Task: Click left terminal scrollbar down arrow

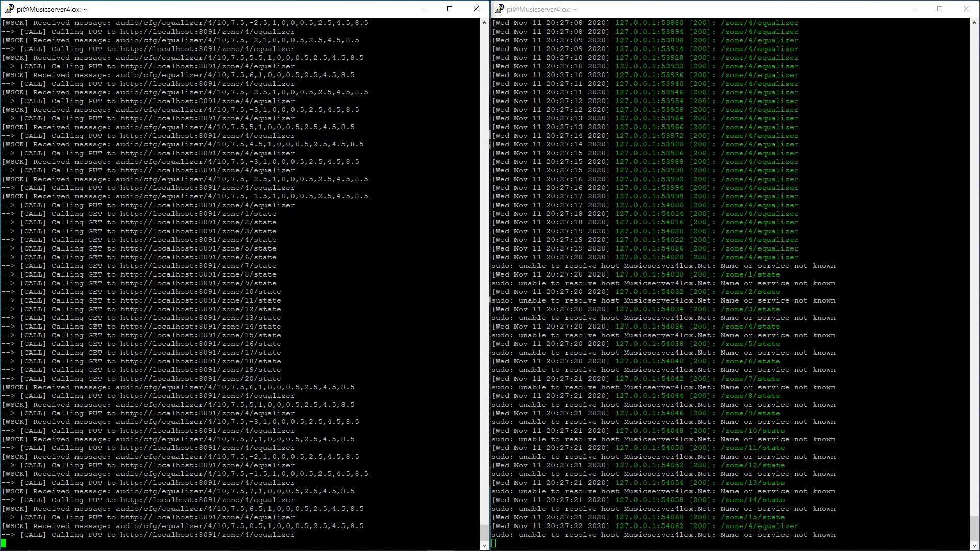Action: coord(484,545)
